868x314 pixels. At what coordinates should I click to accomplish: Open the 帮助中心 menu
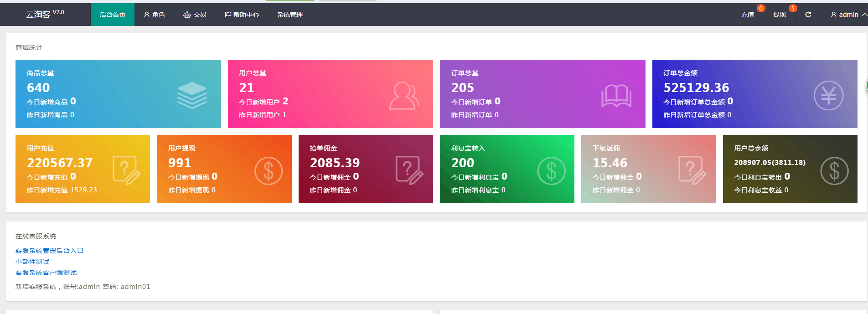coord(242,15)
